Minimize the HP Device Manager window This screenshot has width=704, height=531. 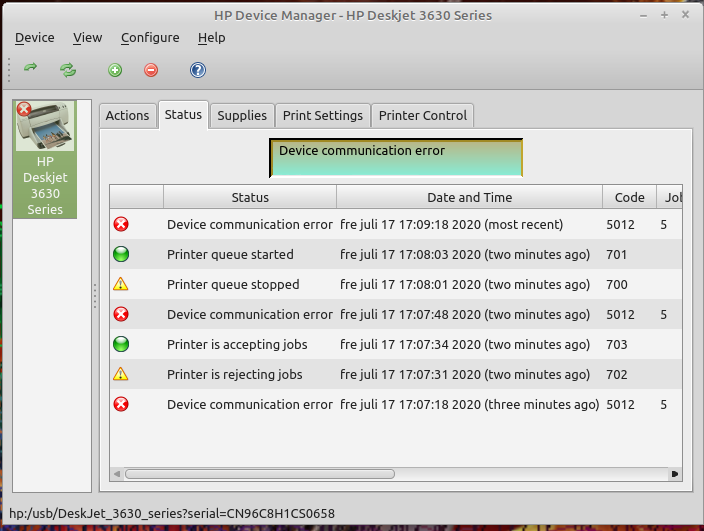click(643, 16)
